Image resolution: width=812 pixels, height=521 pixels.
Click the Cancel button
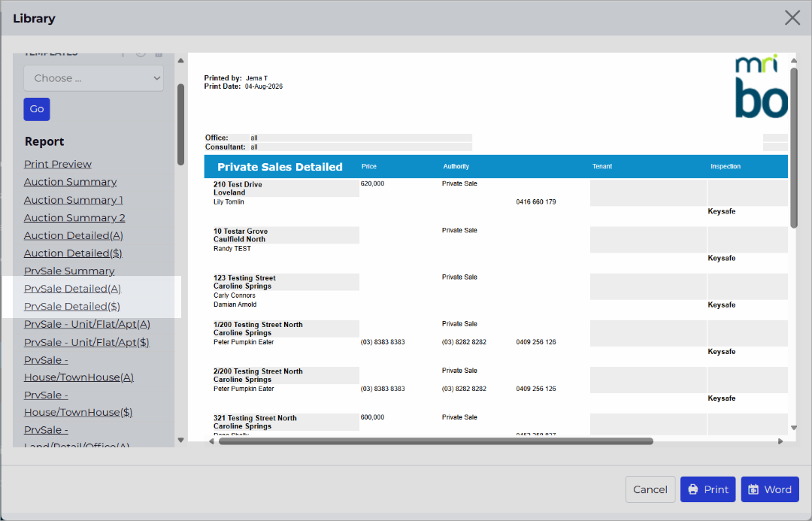pyautogui.click(x=650, y=489)
